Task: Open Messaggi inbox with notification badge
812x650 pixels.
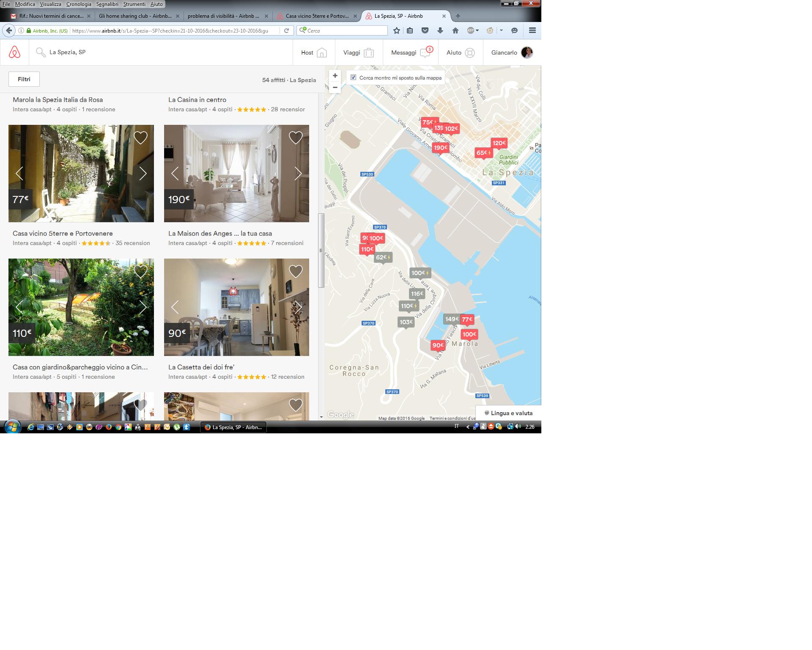Action: (411, 52)
